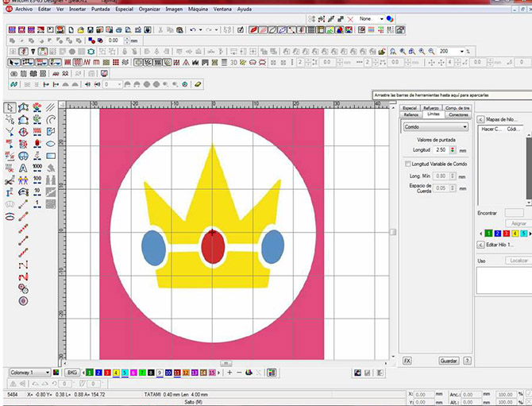Open the Colorway 1 dropdown

30,373
